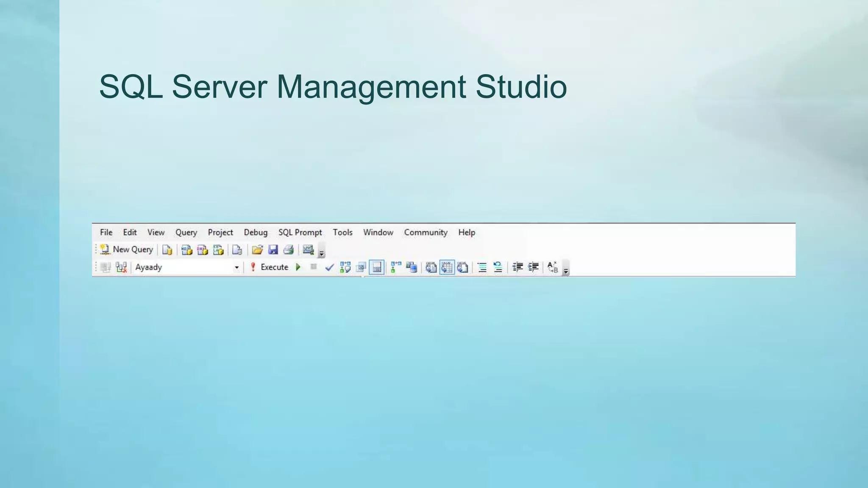
Task: Open the SQL Prompt menu
Action: (x=300, y=233)
